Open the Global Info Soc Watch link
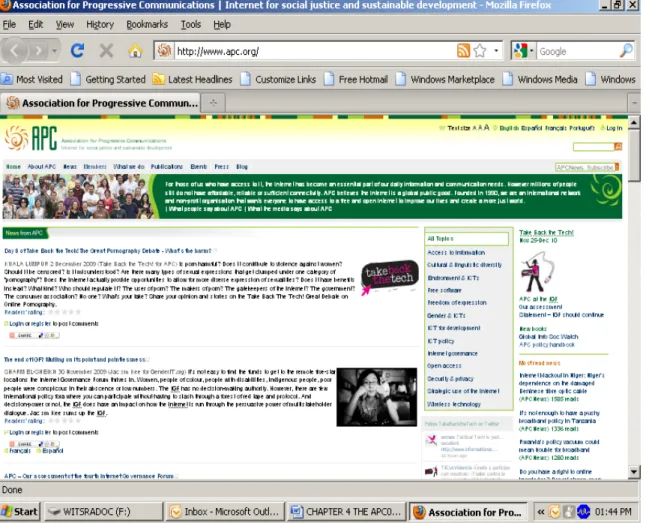The height and width of the screenshot is (523, 646). (548, 337)
